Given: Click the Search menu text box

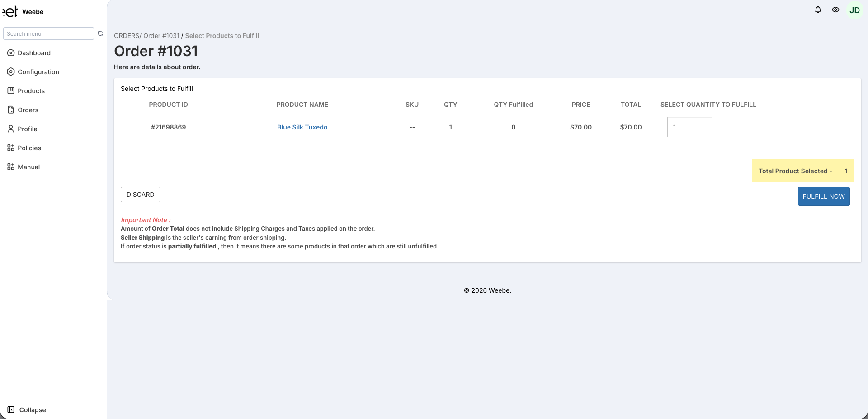Looking at the screenshot, I should [x=48, y=33].
